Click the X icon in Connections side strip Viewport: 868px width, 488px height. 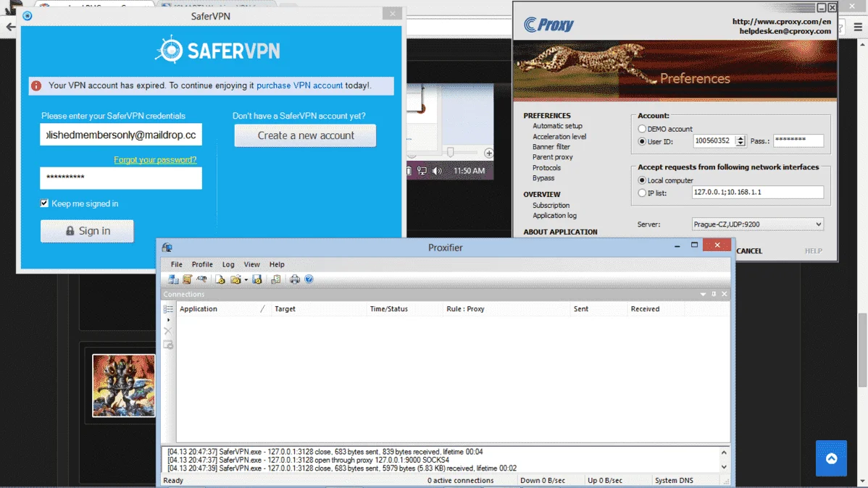click(168, 331)
